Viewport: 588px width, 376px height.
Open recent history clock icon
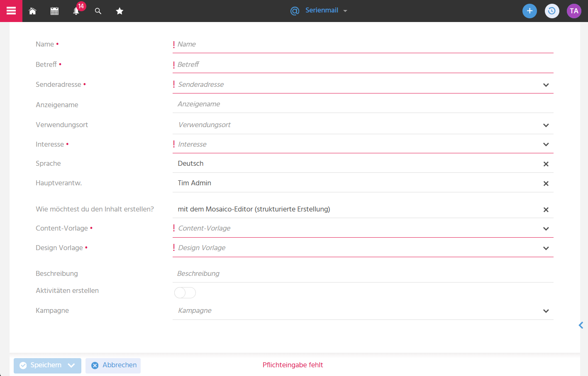click(552, 11)
